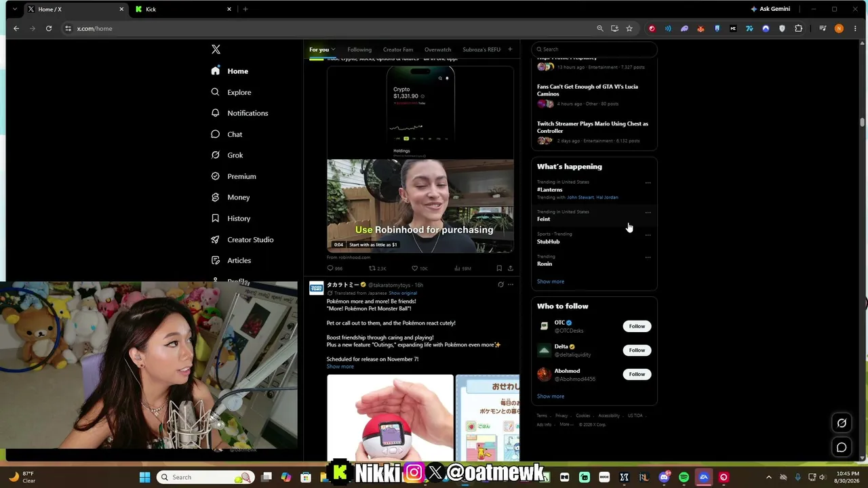Click the Windows taskbar Search box
This screenshot has width=868, height=488.
pyautogui.click(x=206, y=477)
